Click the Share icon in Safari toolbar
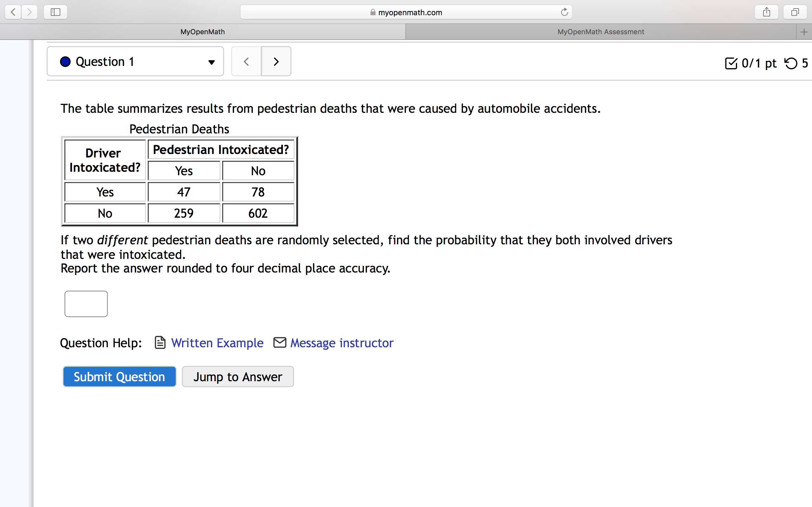The width and height of the screenshot is (812, 507). pyautogui.click(x=766, y=12)
